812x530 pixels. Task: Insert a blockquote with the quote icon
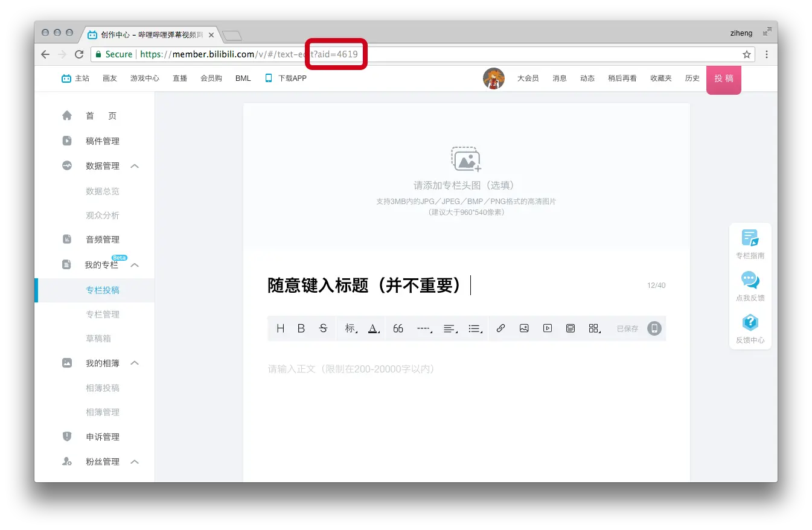398,328
